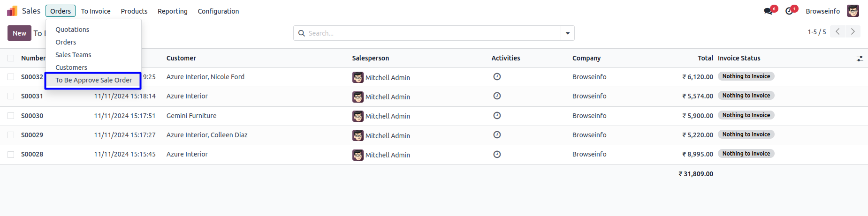This screenshot has height=216, width=868.
Task: Choose Sales Teams from the Orders menu
Action: point(73,55)
